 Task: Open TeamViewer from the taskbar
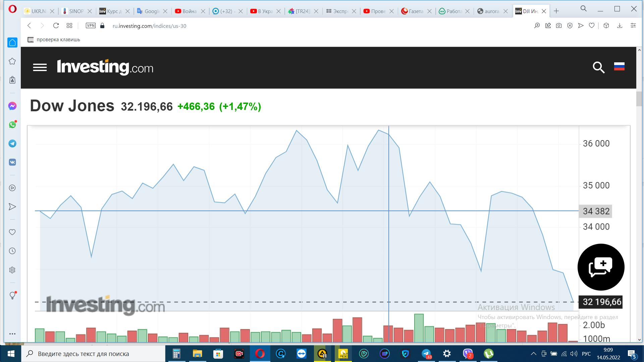tap(301, 354)
